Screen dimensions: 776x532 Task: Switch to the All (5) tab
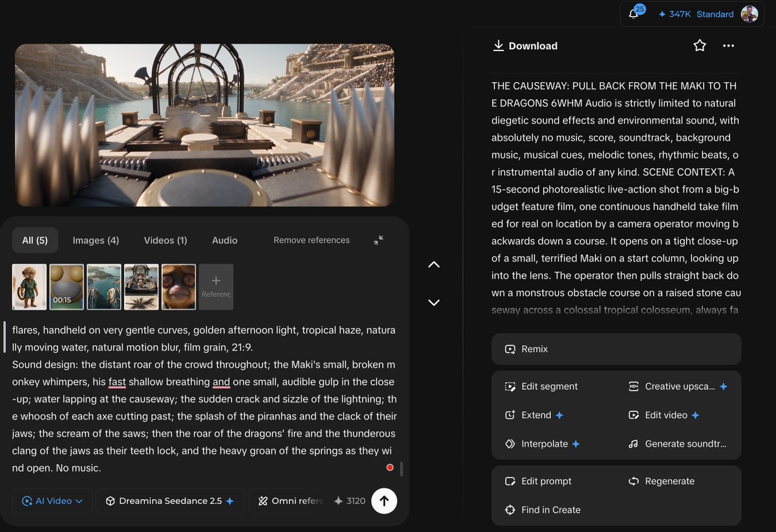(x=35, y=240)
